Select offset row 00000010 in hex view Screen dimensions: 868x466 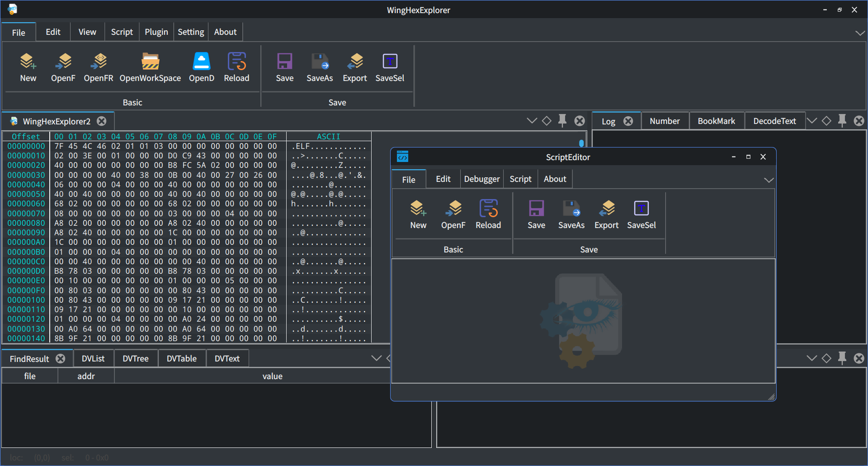point(26,156)
